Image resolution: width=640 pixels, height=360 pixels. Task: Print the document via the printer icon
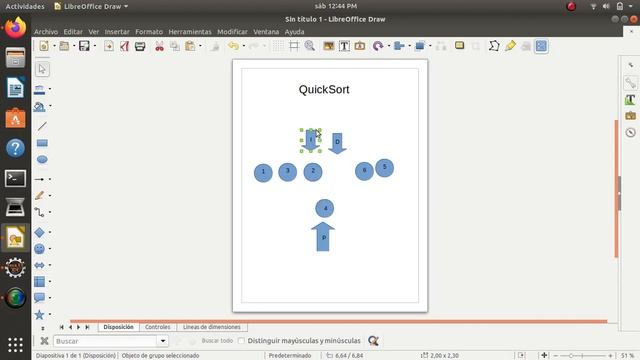pos(140,46)
